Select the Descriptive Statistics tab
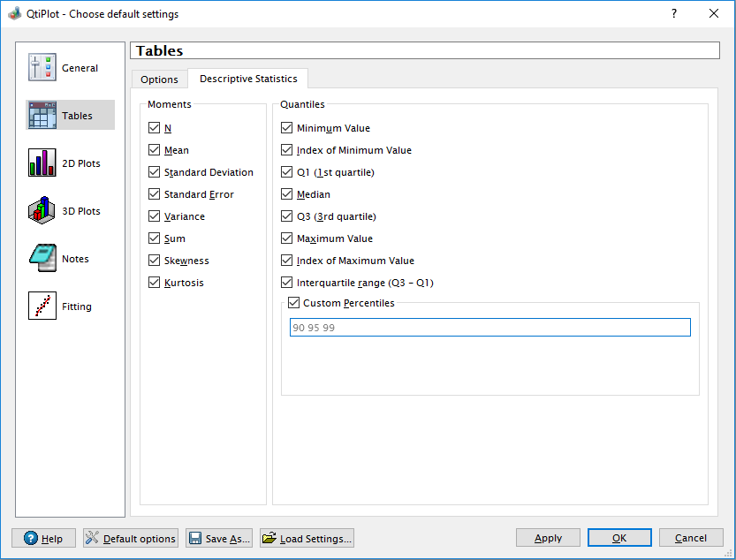The height and width of the screenshot is (560, 736). click(248, 79)
